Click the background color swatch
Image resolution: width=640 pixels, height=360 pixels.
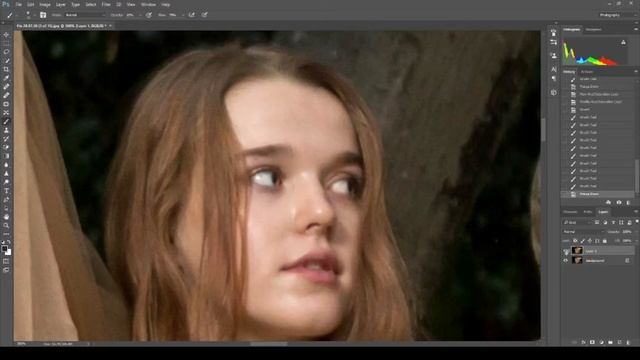point(9,252)
